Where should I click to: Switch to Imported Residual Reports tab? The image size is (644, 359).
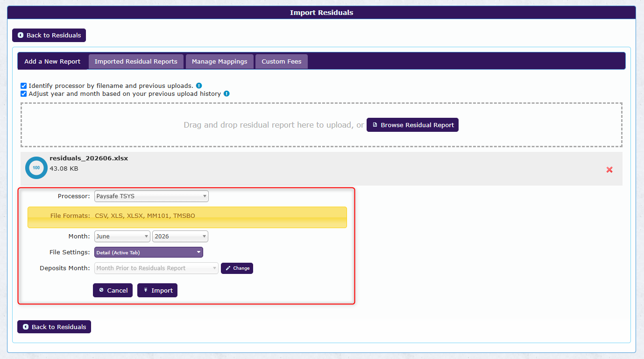[x=136, y=62]
